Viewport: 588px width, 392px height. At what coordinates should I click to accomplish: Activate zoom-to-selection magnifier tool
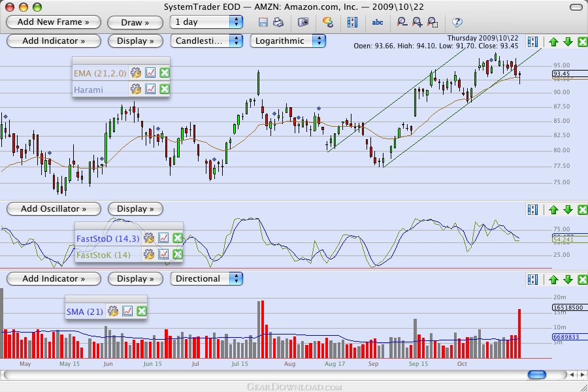click(x=433, y=22)
